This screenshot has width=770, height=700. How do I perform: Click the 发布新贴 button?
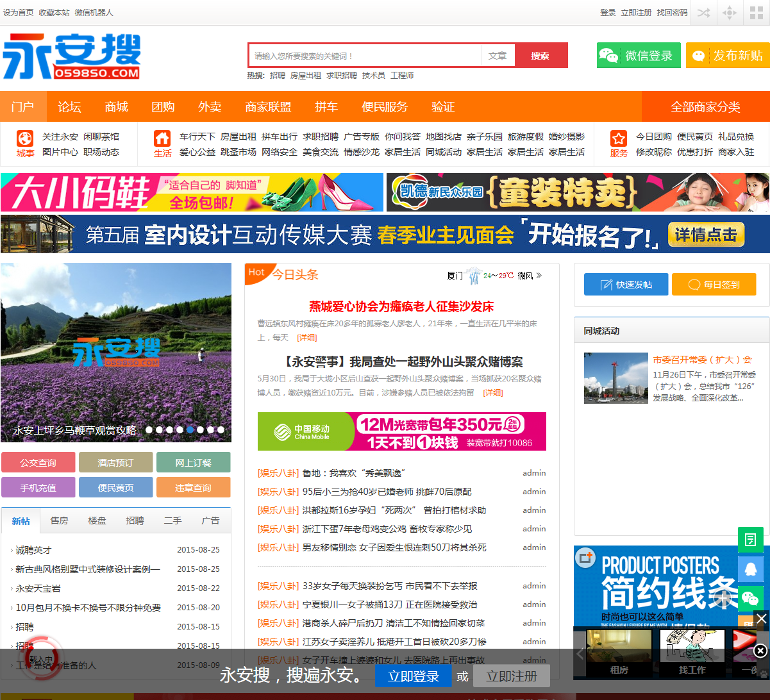(728, 56)
